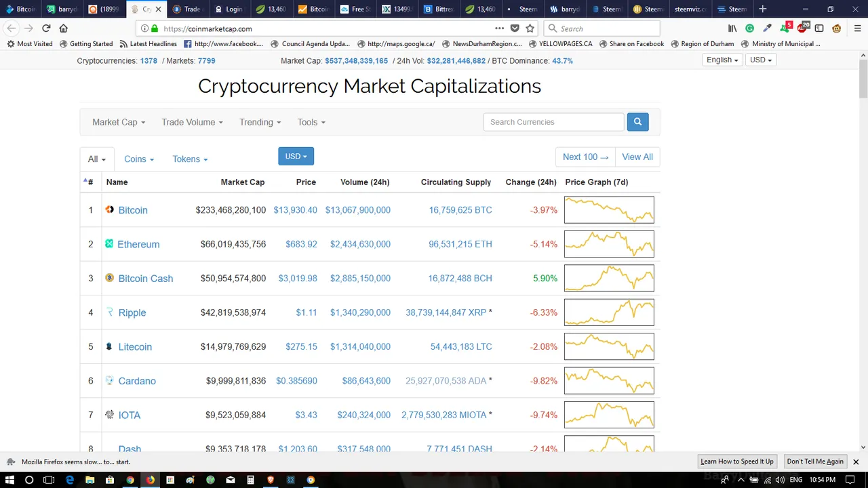Click the browser back arrow
The image size is (868, 488).
click(12, 28)
